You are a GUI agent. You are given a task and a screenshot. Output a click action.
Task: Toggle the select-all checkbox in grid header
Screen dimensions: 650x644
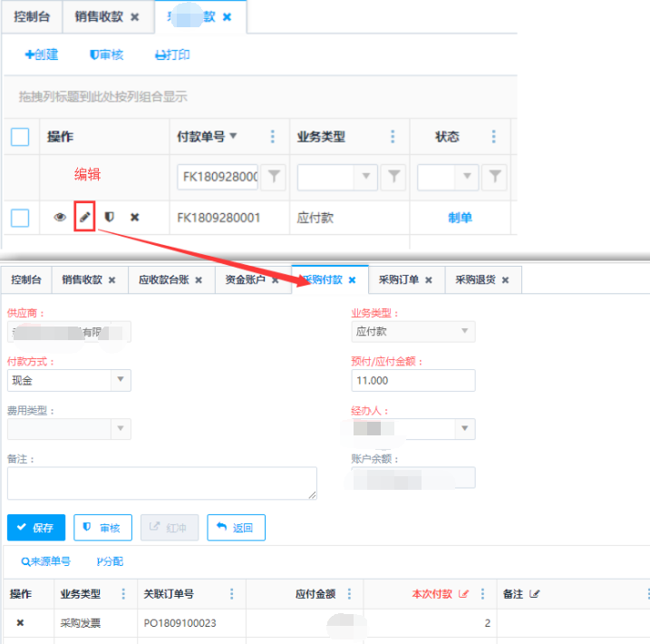20,137
